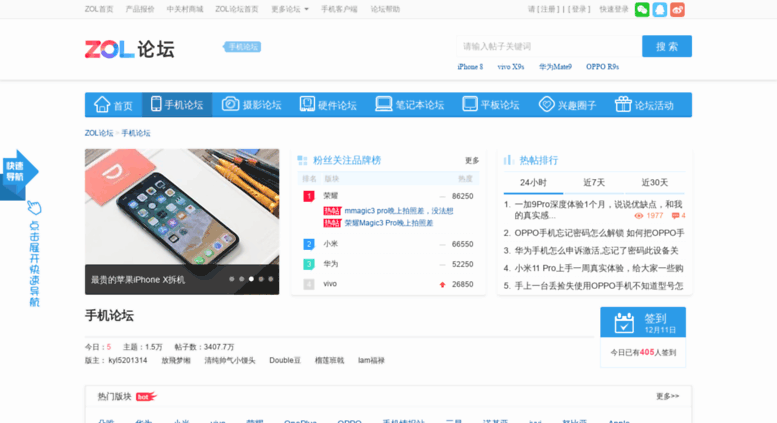The image size is (777, 423).
Task: Click the calendar check-in icon
Action: point(624,323)
